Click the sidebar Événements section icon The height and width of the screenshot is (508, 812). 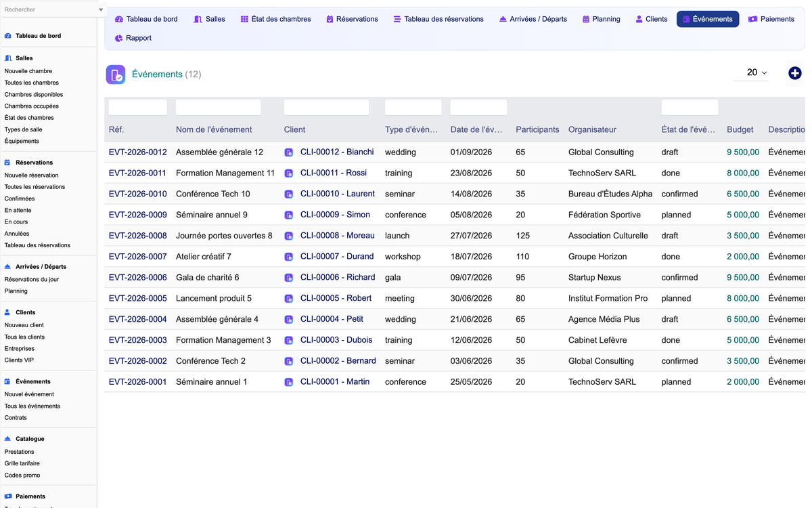(8, 381)
